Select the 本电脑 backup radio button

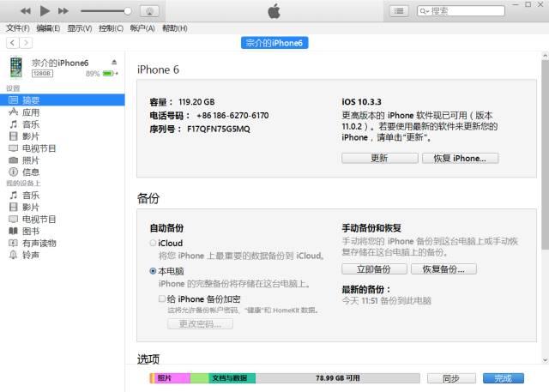(x=153, y=271)
